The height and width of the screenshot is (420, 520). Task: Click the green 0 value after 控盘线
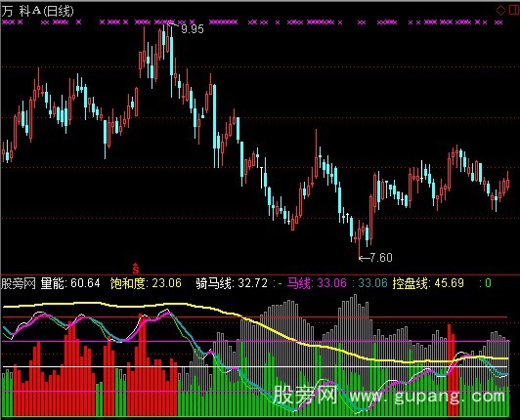point(488,283)
